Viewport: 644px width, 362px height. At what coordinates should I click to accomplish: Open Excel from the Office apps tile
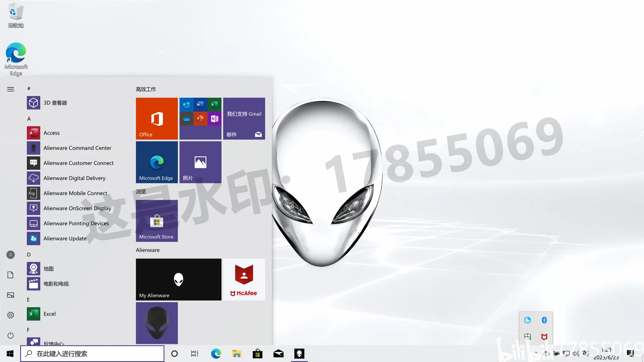214,105
